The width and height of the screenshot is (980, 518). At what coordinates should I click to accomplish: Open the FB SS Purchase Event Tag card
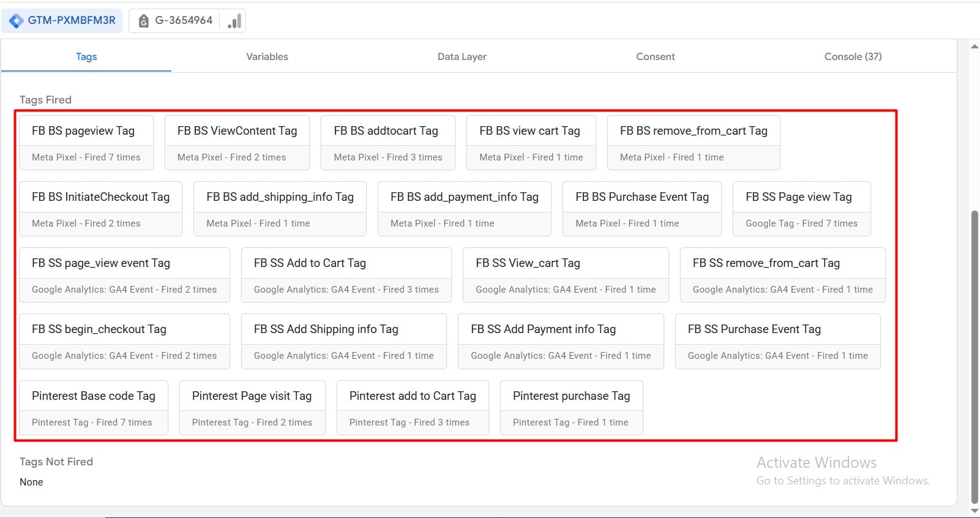pos(778,341)
